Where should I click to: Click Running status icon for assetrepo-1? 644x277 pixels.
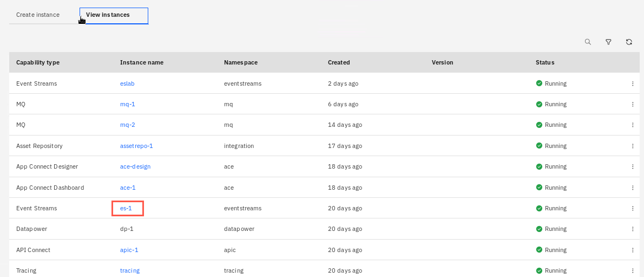coord(539,146)
